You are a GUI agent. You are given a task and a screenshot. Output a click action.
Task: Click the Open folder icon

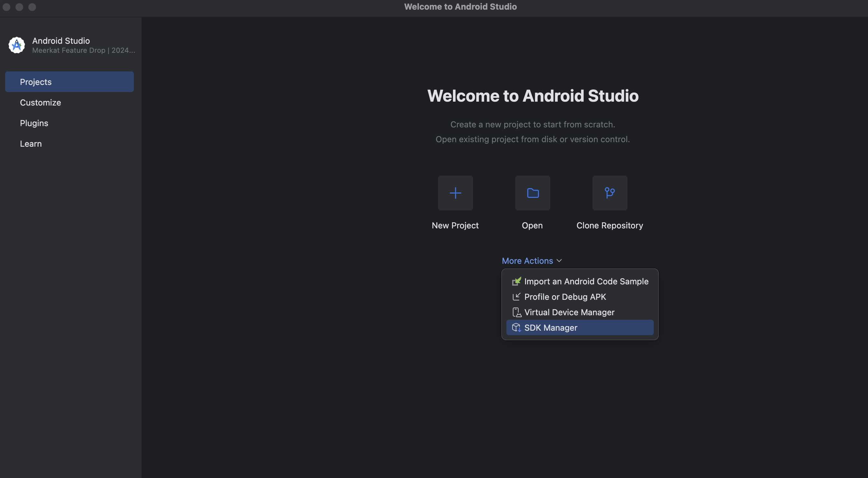tap(532, 193)
